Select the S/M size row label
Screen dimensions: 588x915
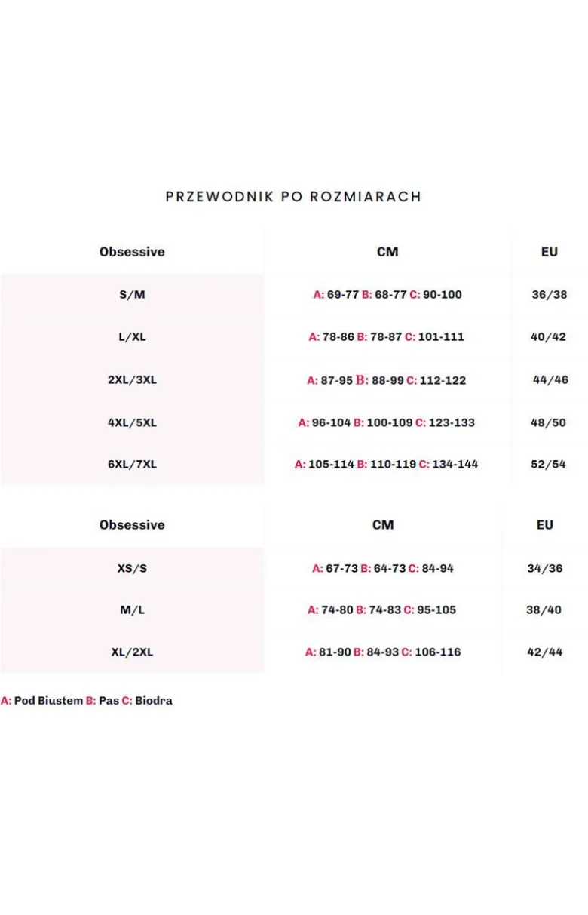tap(132, 295)
